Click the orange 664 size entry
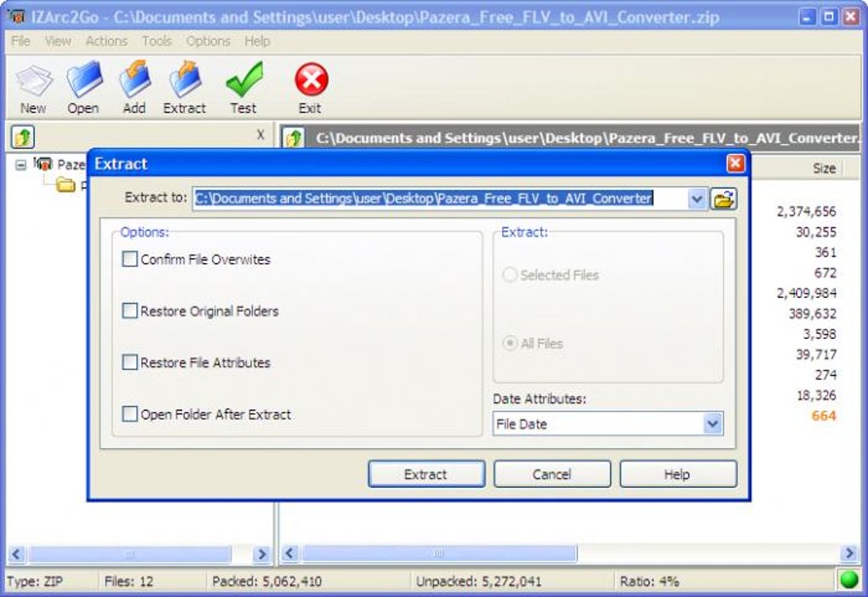 coord(824,416)
